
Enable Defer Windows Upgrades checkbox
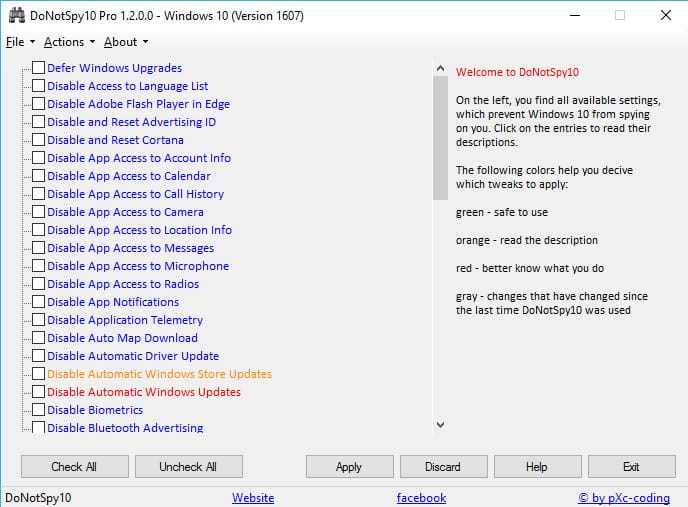click(39, 68)
